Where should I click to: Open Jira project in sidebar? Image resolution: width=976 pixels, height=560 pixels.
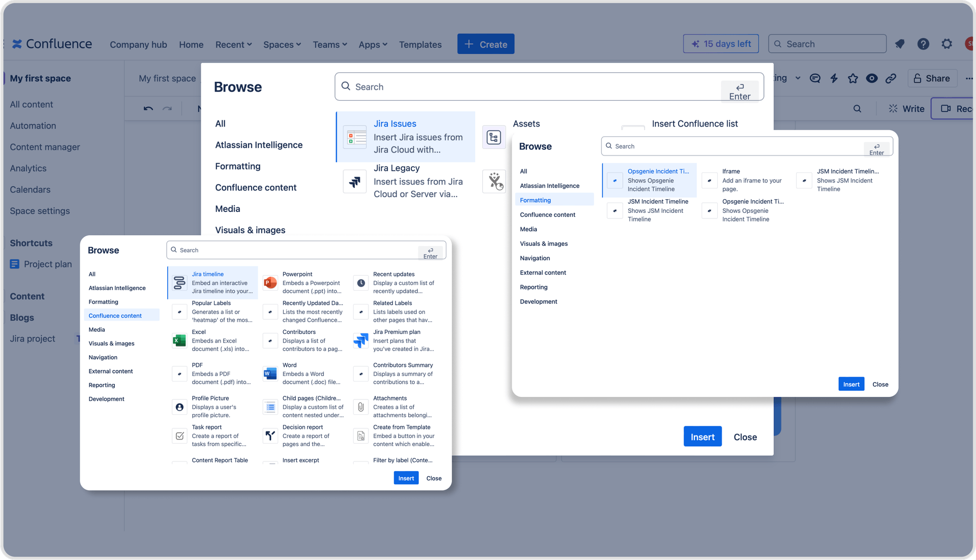[x=33, y=338]
